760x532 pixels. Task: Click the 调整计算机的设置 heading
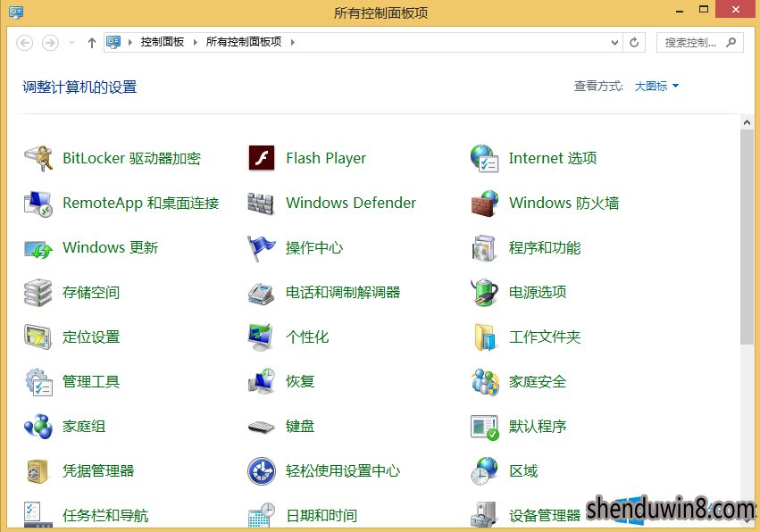pos(79,87)
